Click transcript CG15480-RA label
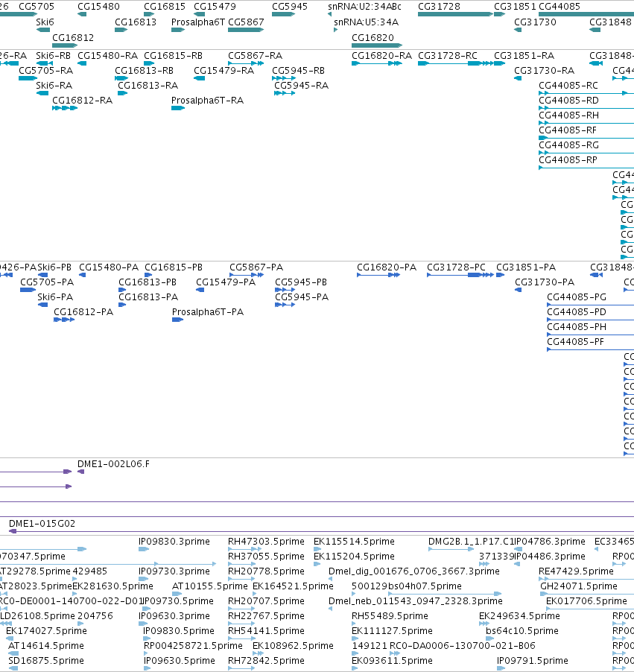 (x=107, y=56)
